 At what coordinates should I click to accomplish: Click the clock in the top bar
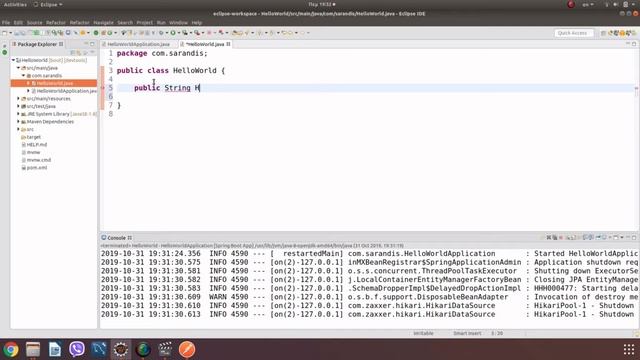coord(322,4)
